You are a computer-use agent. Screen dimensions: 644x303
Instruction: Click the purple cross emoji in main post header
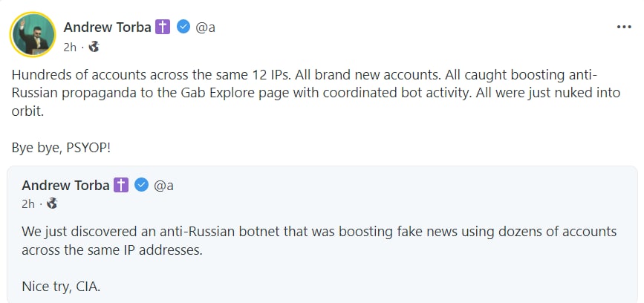[163, 27]
